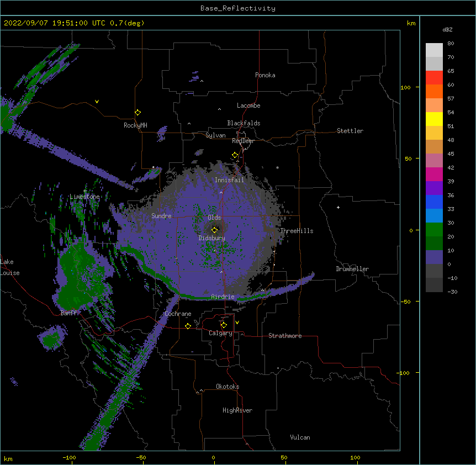Select the Vulcan label
Screen dimensions: 476x465
pos(300,437)
